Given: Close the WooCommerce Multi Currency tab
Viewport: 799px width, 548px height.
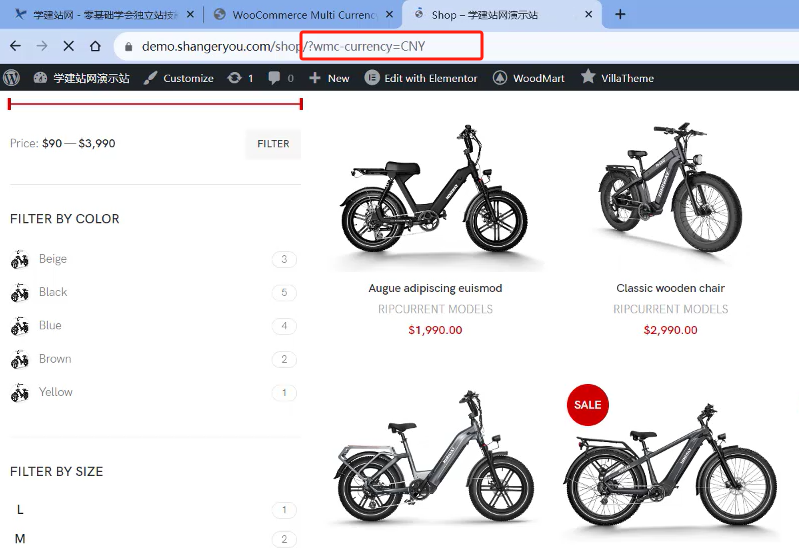Looking at the screenshot, I should pos(387,15).
